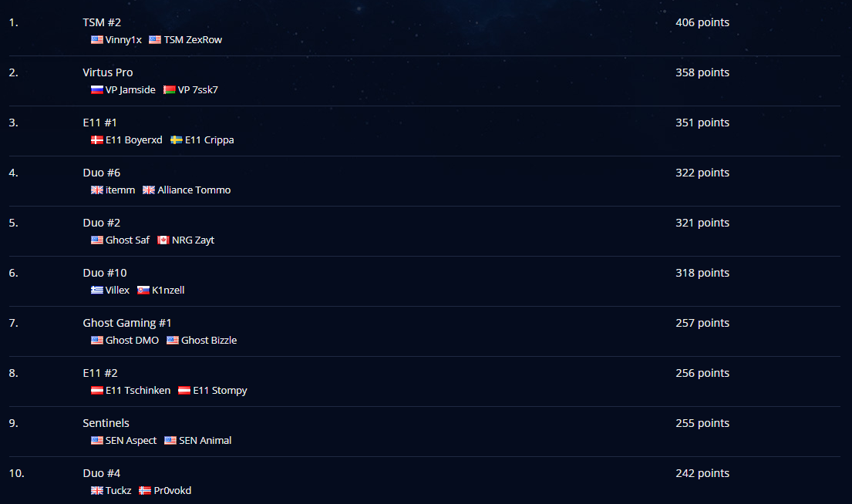This screenshot has width=852, height=504.
Task: Click the Belarus flag beside VP 7ssk7
Action: coord(169,89)
